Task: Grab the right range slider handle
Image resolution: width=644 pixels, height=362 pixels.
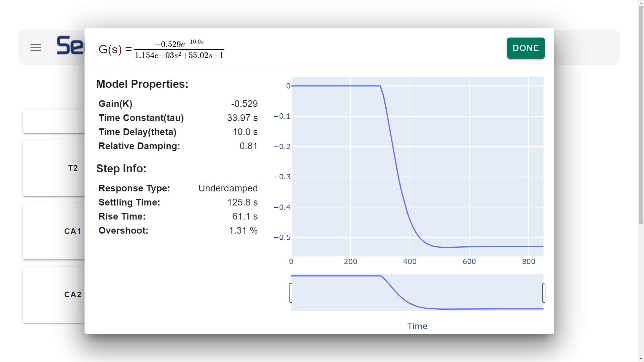Action: point(544,293)
